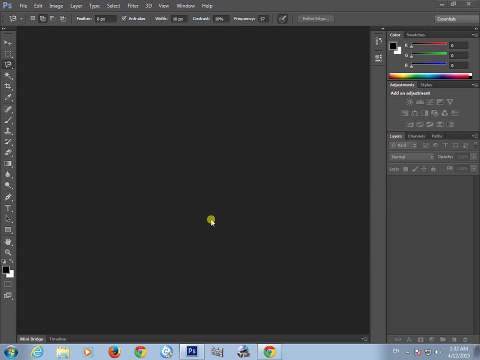Toggle lock image pixels
The image size is (480, 360).
tap(415, 169)
